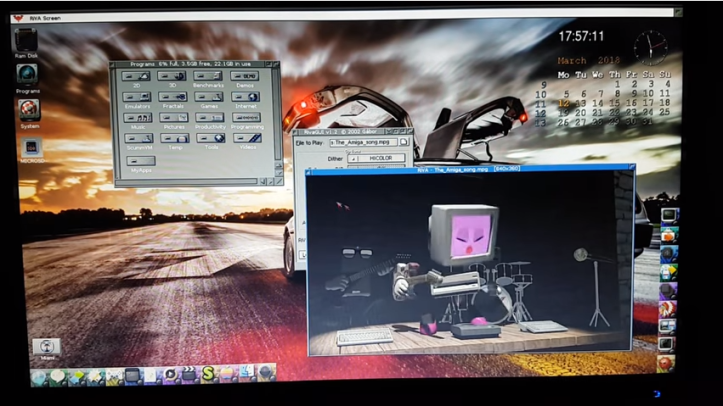Open the Music drawer

[x=138, y=118]
